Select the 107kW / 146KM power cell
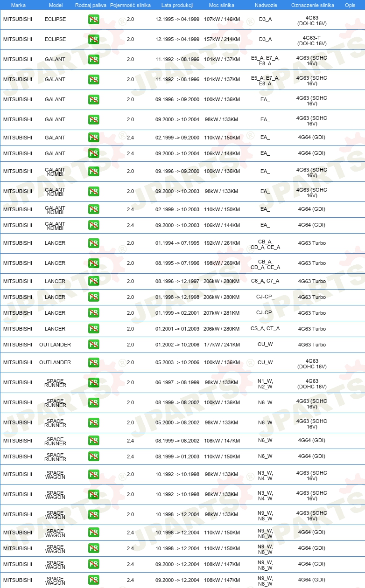 (222, 20)
